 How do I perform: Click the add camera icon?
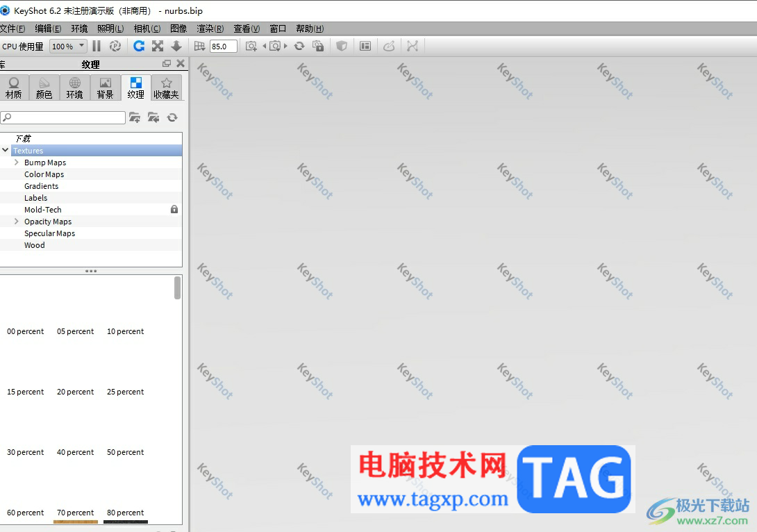coord(251,46)
